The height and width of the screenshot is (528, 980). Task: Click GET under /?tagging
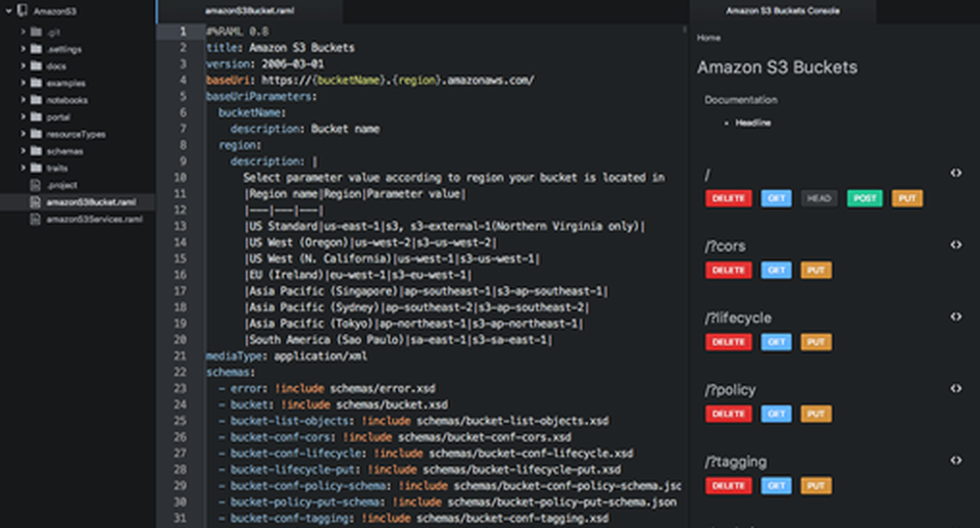[776, 486]
